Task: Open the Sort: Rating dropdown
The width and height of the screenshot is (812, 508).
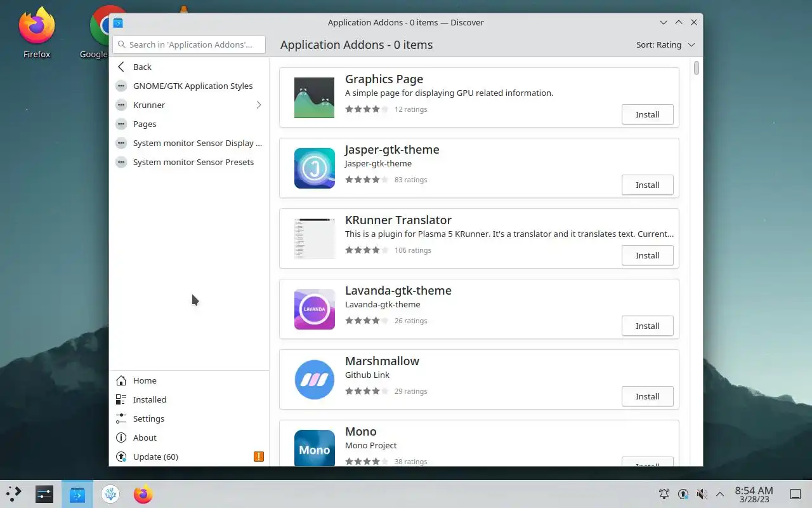Action: [665, 44]
